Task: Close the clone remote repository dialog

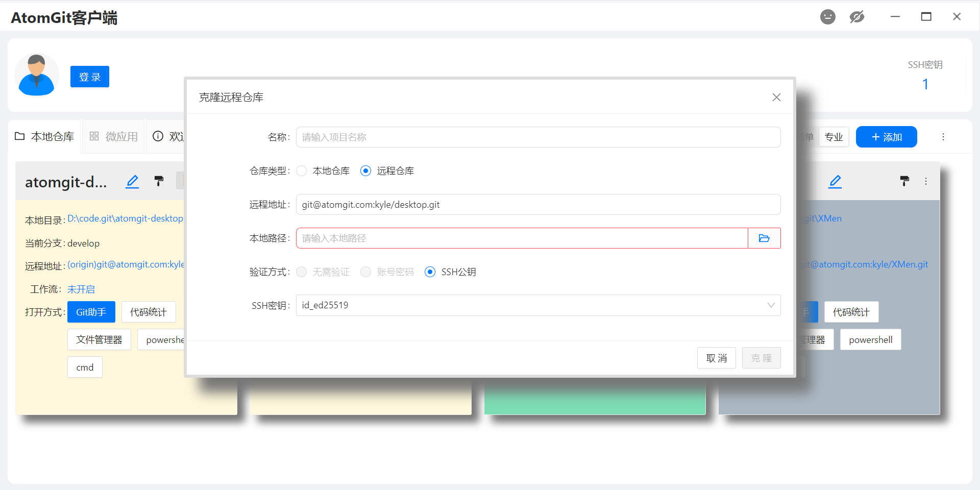Action: tap(776, 97)
